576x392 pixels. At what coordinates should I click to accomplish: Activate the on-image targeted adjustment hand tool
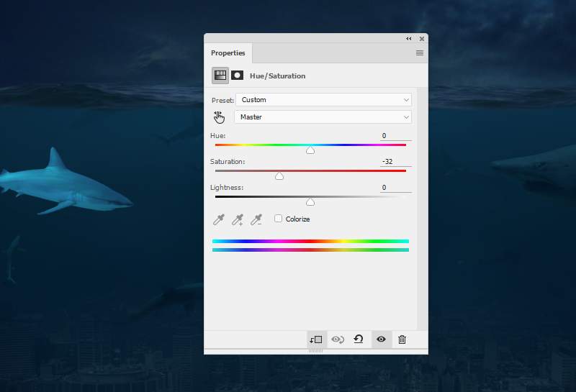(220, 117)
